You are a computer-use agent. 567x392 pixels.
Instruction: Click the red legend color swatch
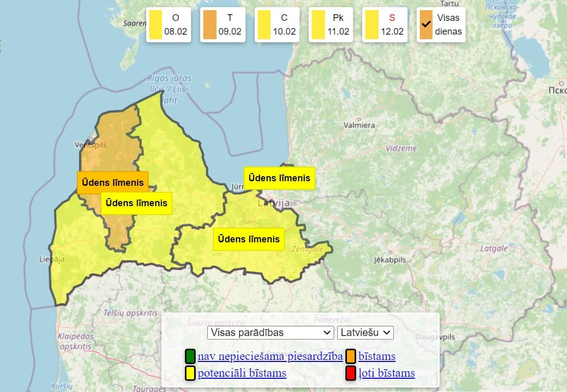click(x=351, y=373)
